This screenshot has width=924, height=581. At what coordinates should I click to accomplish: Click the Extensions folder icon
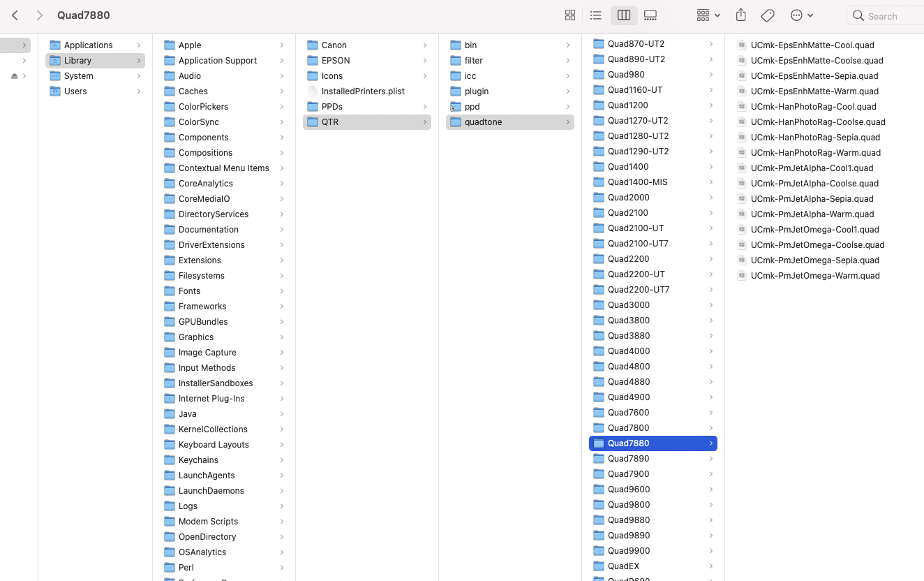point(170,260)
